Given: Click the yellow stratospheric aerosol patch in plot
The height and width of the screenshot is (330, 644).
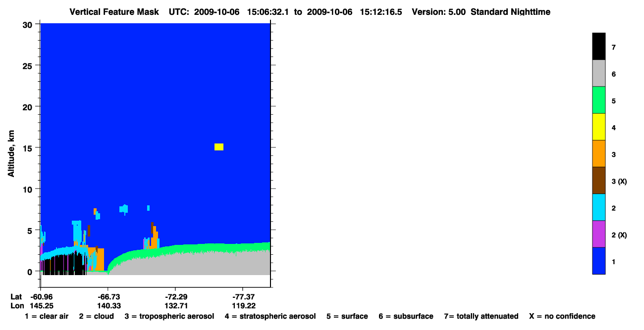Looking at the screenshot, I should point(219,147).
